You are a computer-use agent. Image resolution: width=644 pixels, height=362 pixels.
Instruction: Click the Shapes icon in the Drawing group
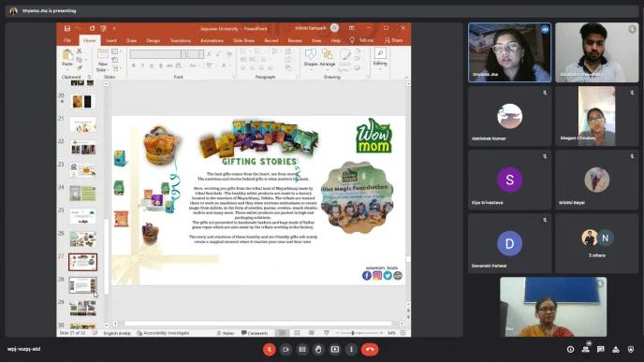311,57
